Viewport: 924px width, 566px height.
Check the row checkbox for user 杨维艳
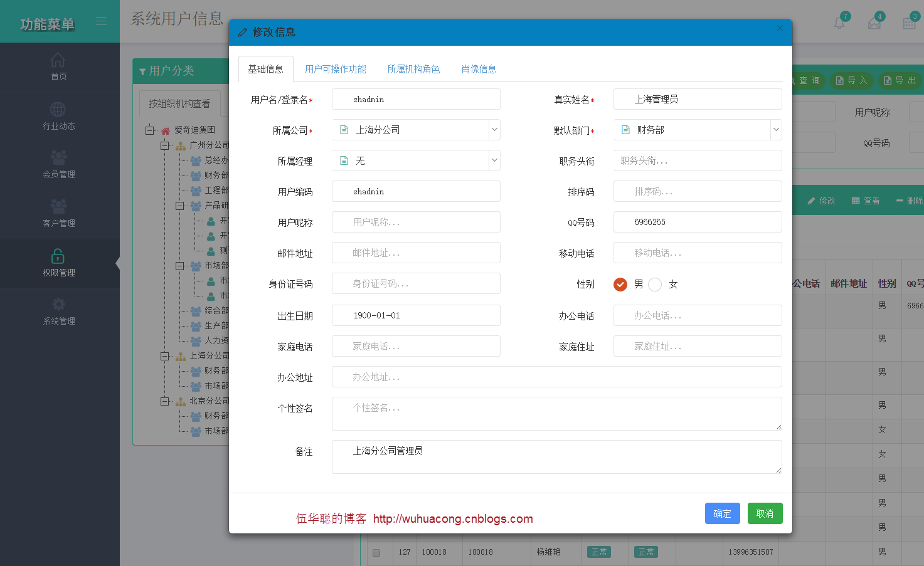(x=377, y=552)
